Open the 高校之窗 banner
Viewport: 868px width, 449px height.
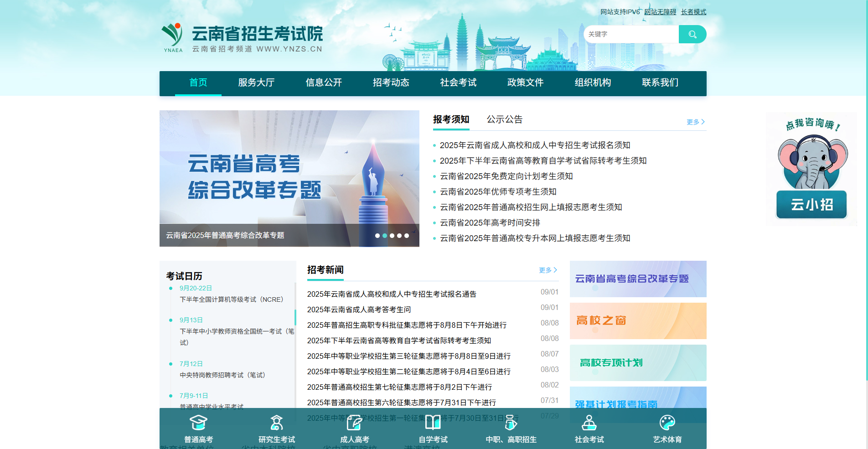click(x=637, y=321)
